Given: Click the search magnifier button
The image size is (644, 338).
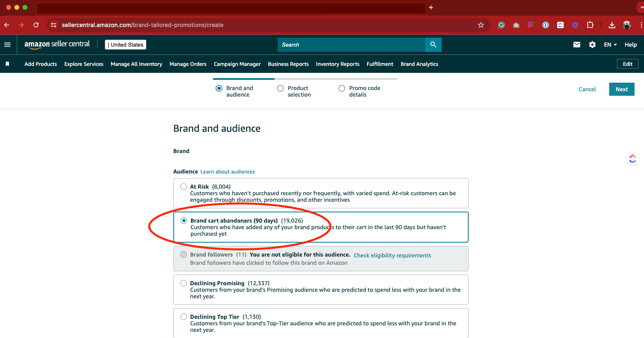Looking at the screenshot, I should (433, 45).
